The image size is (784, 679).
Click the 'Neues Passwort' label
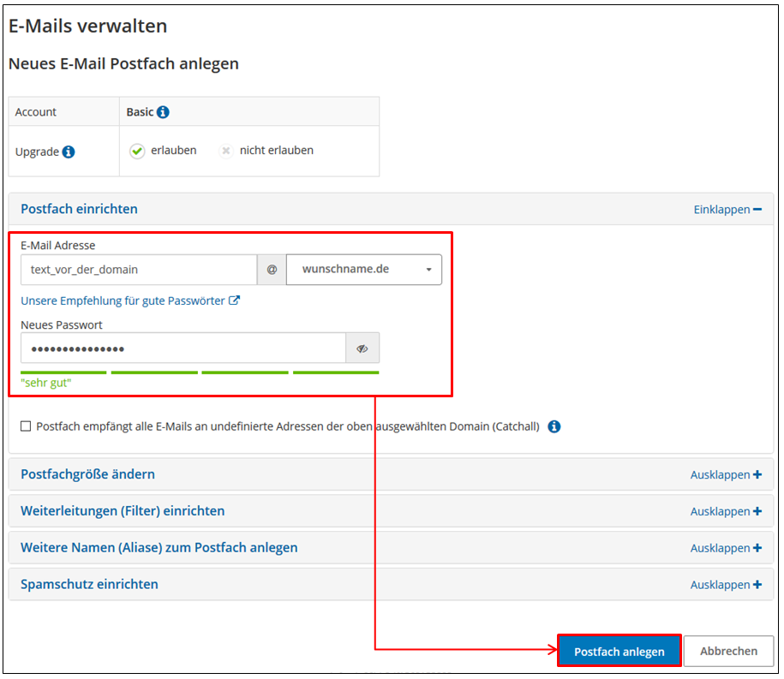pyautogui.click(x=62, y=325)
